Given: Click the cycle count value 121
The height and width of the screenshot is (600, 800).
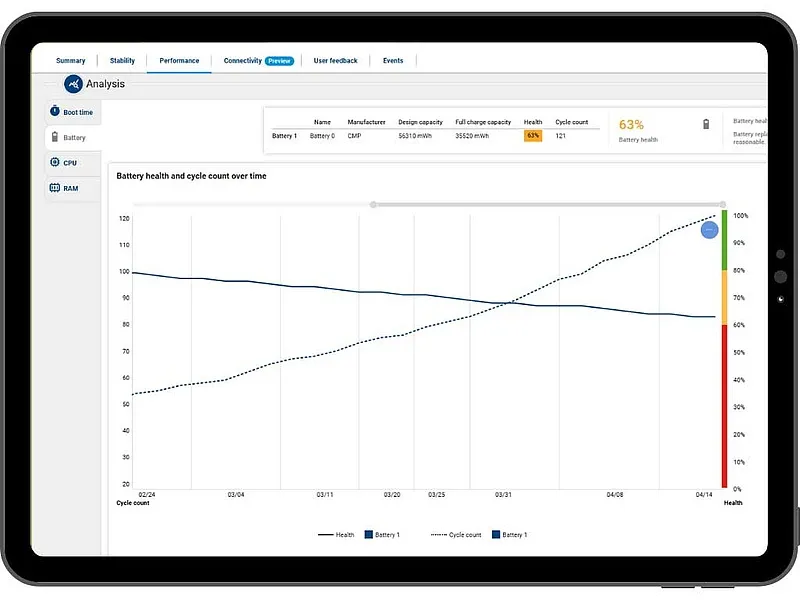Looking at the screenshot, I should 560,136.
